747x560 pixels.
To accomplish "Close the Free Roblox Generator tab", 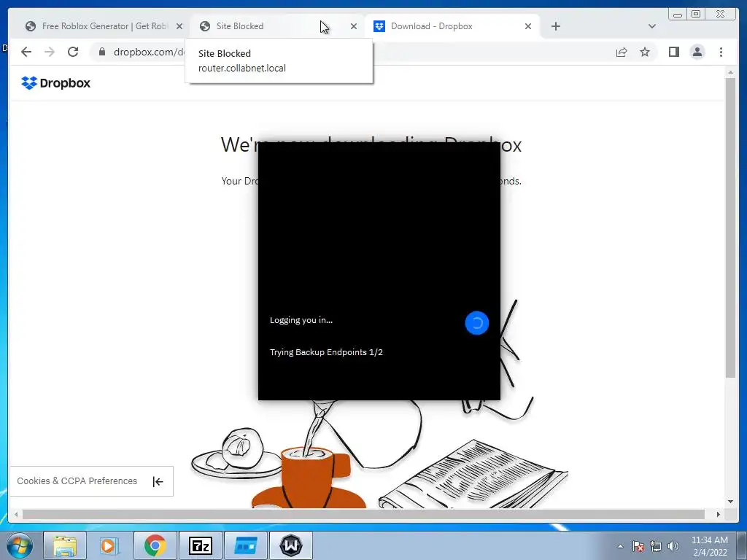I will 179,26.
